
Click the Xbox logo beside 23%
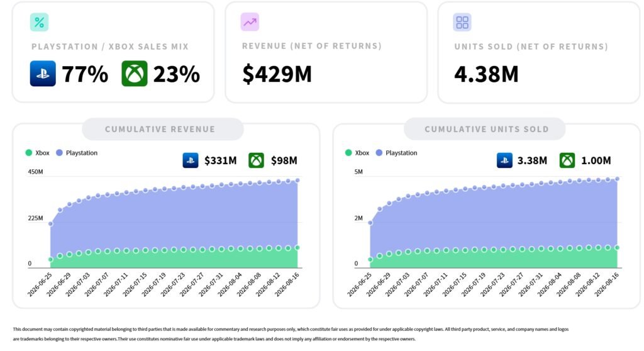(135, 74)
